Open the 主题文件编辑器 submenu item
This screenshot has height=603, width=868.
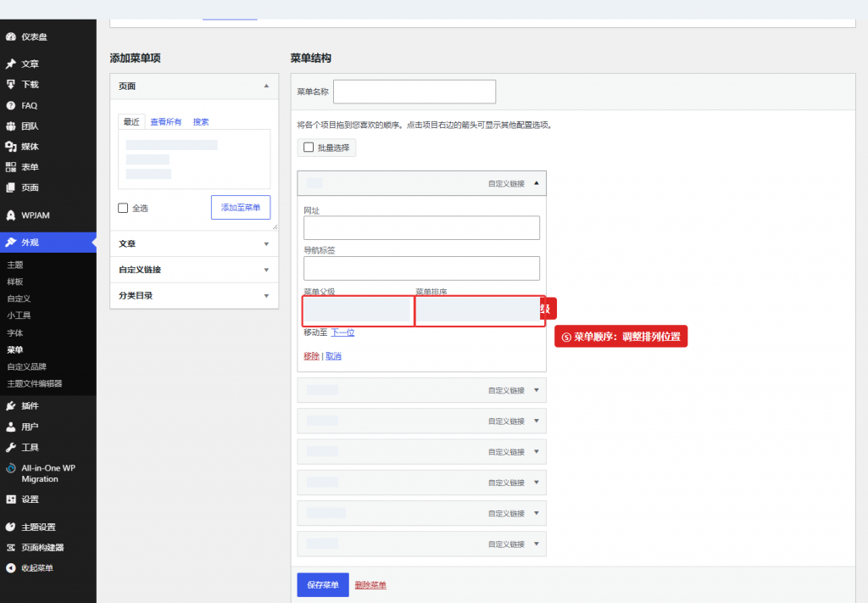[34, 383]
